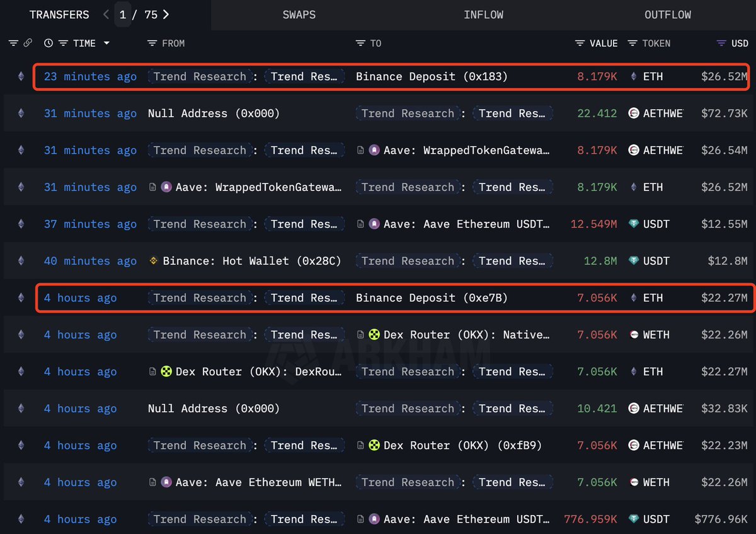Click the Aave icon in the $12.55M Aave Ethereum USDT row
The image size is (756, 534).
[374, 224]
